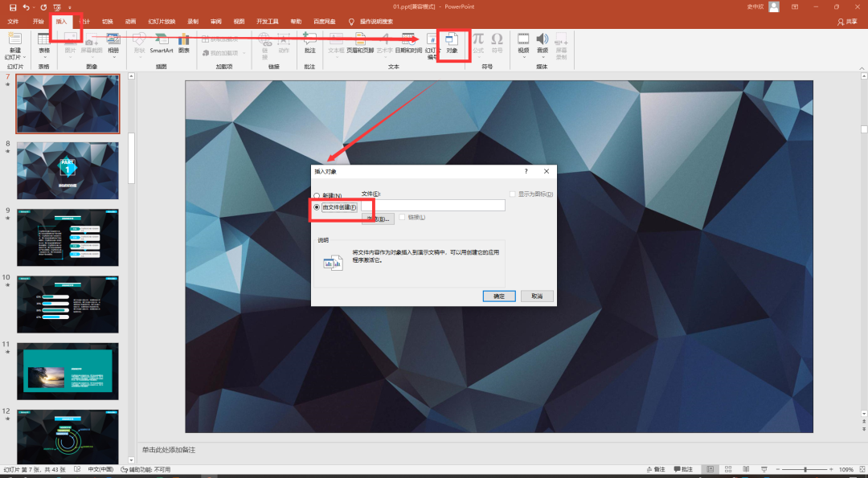
Task: Switch to the 动画 (Animations) tab
Action: (x=130, y=22)
